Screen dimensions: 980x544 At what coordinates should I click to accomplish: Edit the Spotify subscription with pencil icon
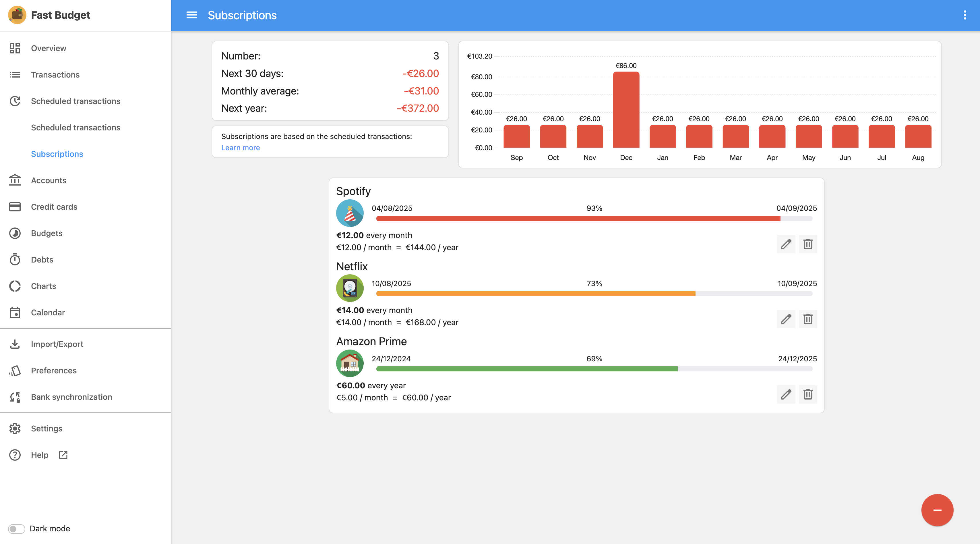click(786, 244)
